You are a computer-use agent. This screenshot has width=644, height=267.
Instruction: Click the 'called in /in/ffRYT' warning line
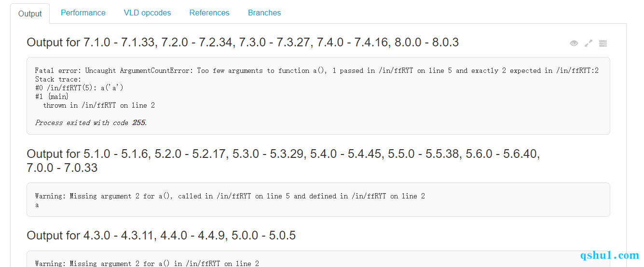[x=230, y=196]
